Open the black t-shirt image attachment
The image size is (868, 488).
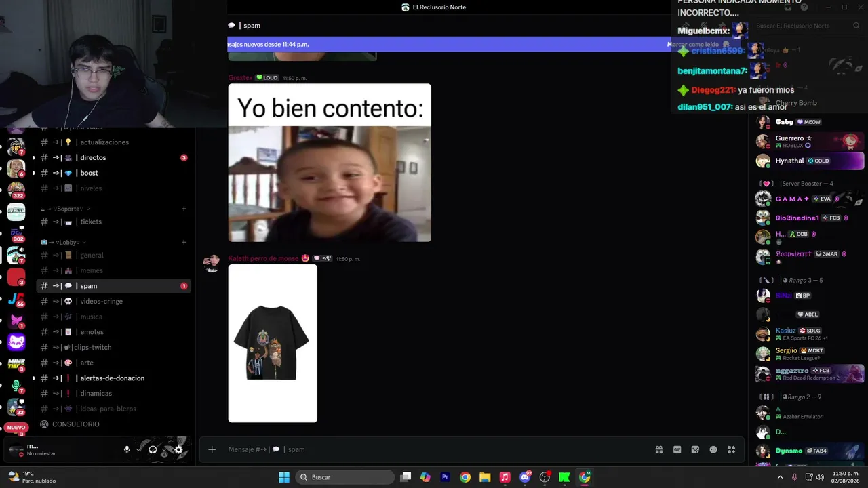click(273, 344)
